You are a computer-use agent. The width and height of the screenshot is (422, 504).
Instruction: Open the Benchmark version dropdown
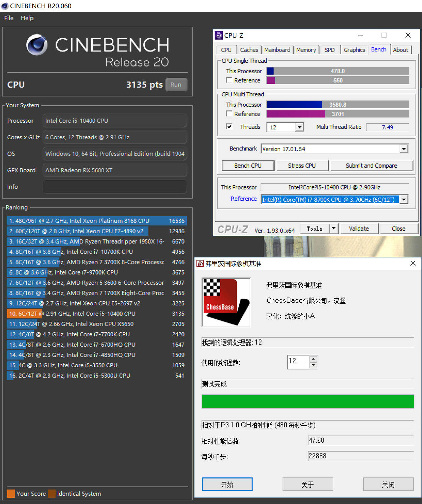tap(404, 149)
